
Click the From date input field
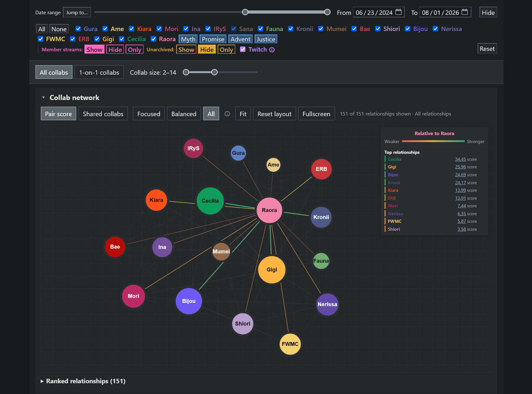[379, 12]
